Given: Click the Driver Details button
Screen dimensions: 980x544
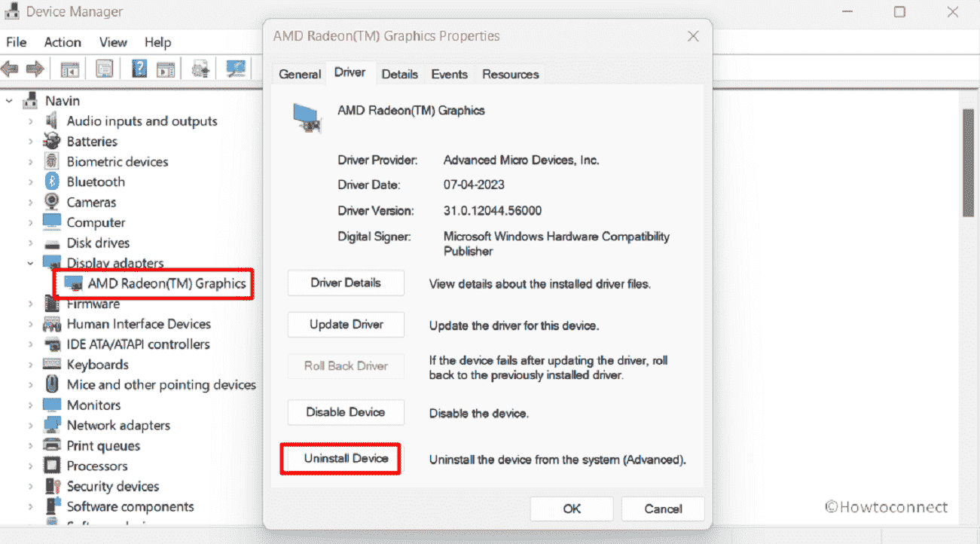Looking at the screenshot, I should coord(346,283).
